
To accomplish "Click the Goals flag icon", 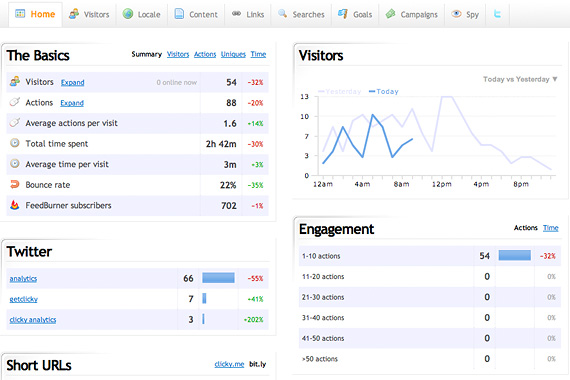I will [342, 14].
